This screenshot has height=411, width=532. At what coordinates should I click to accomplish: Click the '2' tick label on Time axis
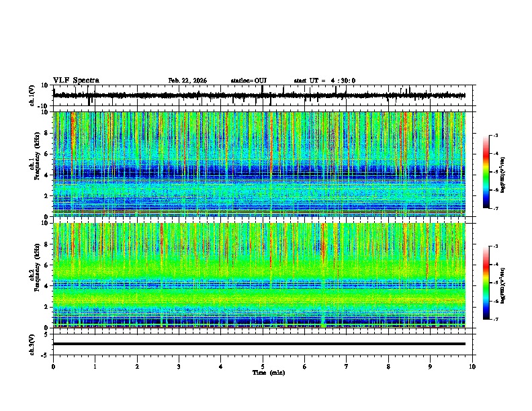click(x=137, y=367)
